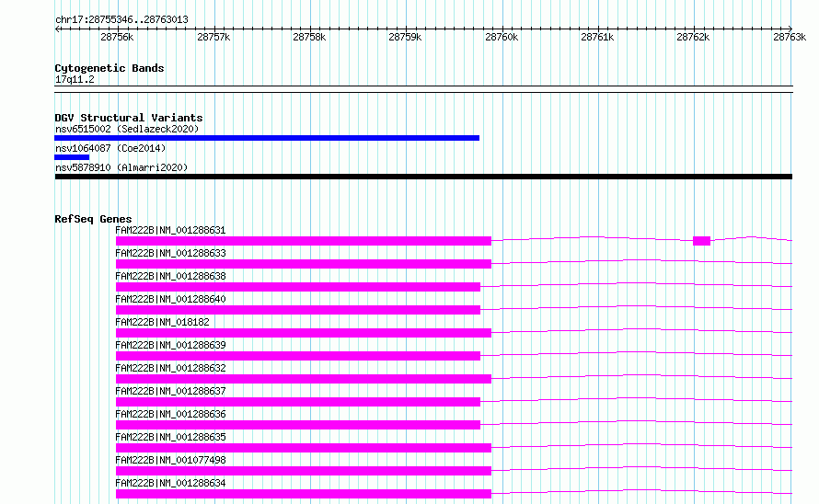This screenshot has width=819, height=504.
Task: Click the NM_001288637 magenta exon bar
Action: (298, 402)
